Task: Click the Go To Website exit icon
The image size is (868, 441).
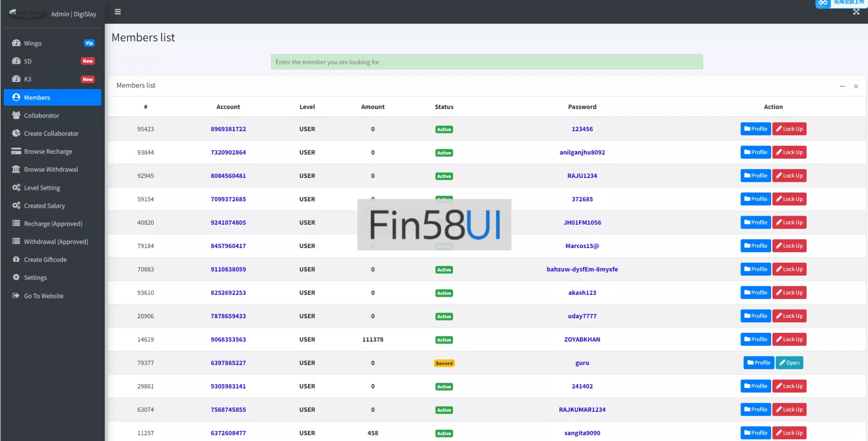Action: (16, 295)
